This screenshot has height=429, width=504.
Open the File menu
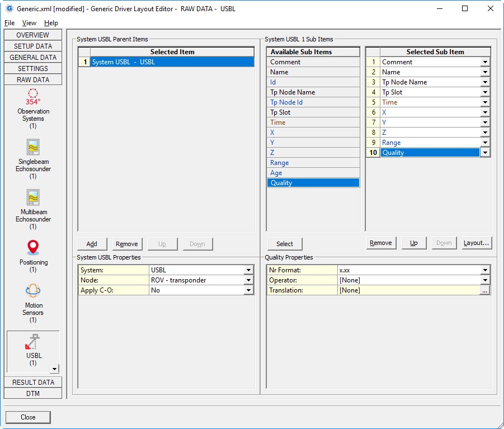click(10, 23)
